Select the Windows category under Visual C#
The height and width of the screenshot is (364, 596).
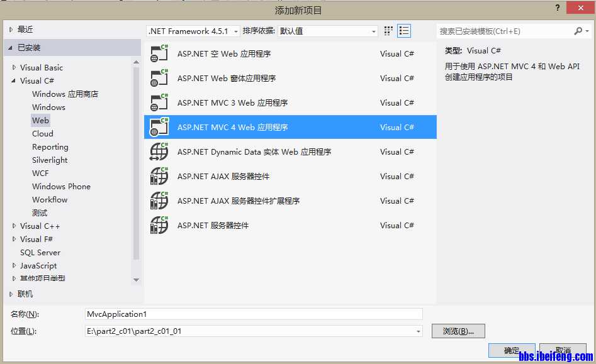pyautogui.click(x=48, y=107)
